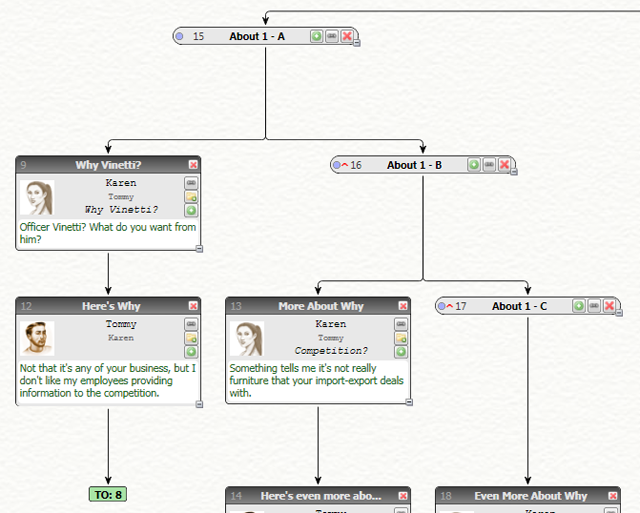
Task: Collapse the Why Vinetti? card
Action: [x=199, y=249]
